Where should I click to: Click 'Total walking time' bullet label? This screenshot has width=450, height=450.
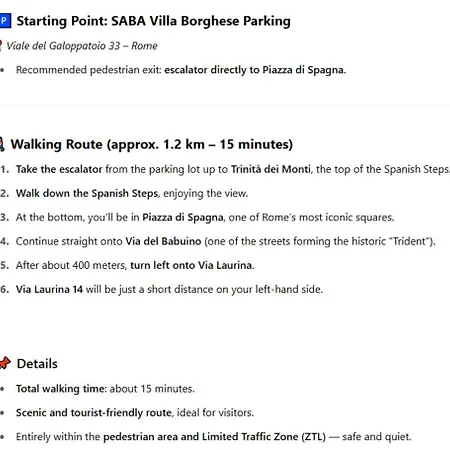coord(61,389)
